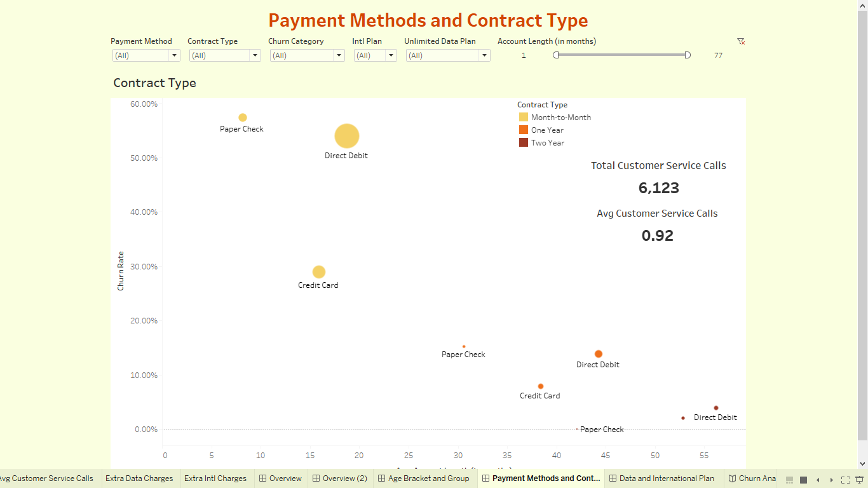Expand the Unlimited Data Plan dropdown
The width and height of the screenshot is (868, 488).
tap(485, 55)
